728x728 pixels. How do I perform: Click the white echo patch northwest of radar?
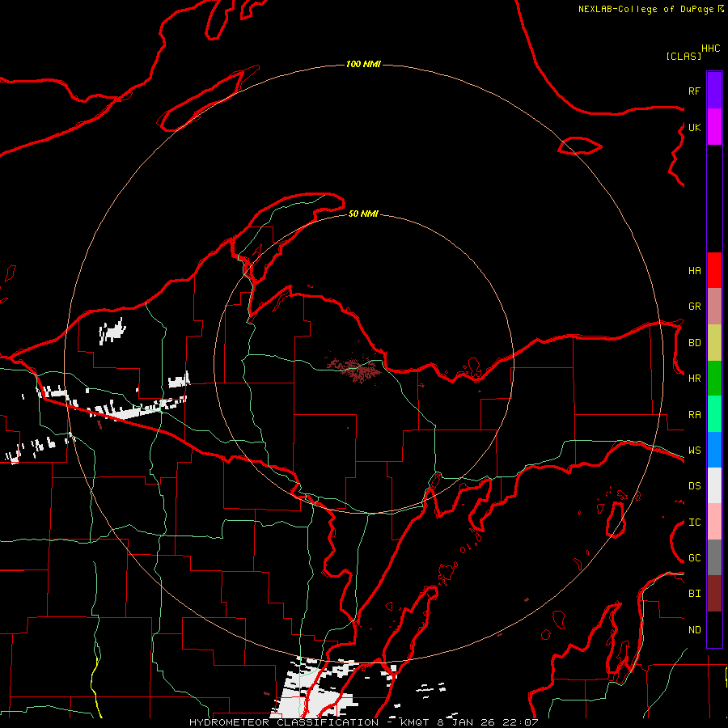112,332
